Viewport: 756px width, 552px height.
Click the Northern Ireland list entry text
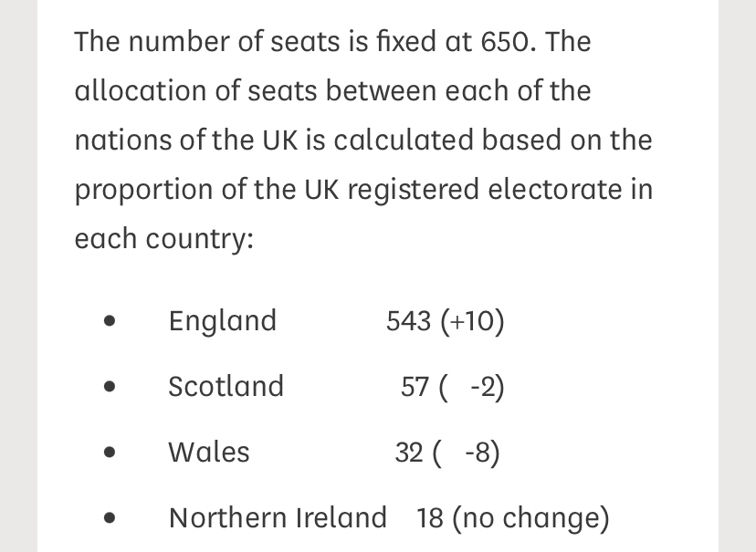pyautogui.click(x=278, y=518)
